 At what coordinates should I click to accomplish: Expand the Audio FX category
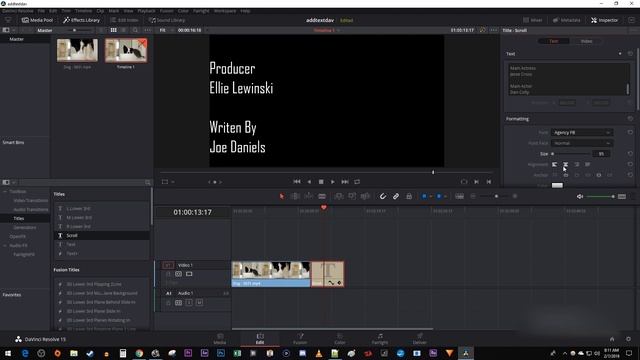[x=5, y=245]
